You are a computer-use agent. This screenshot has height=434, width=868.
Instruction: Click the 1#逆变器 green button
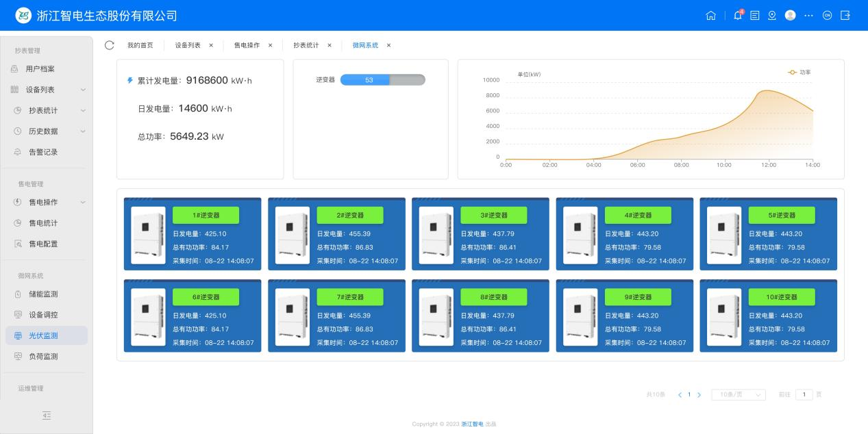pos(206,215)
